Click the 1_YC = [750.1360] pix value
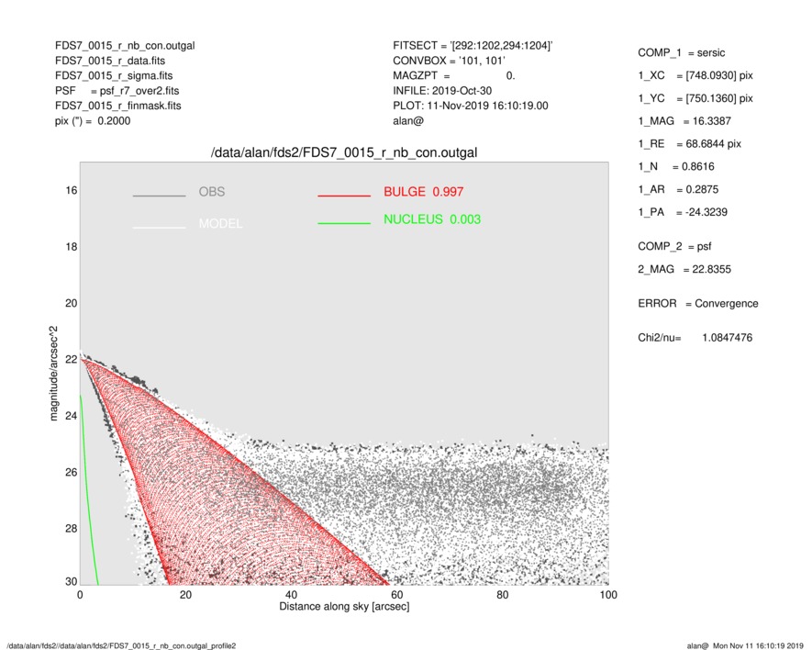 coord(695,98)
